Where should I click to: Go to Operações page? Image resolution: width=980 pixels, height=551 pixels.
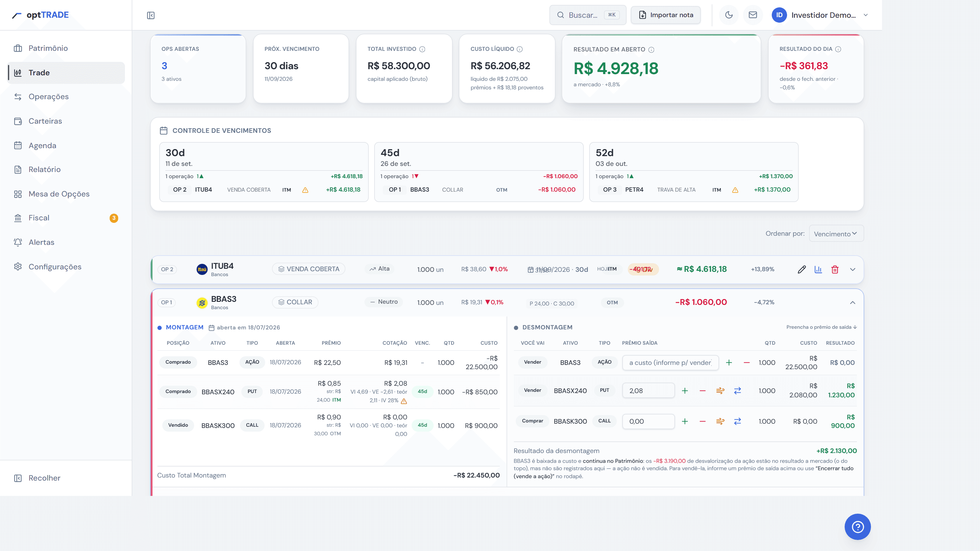66,97
